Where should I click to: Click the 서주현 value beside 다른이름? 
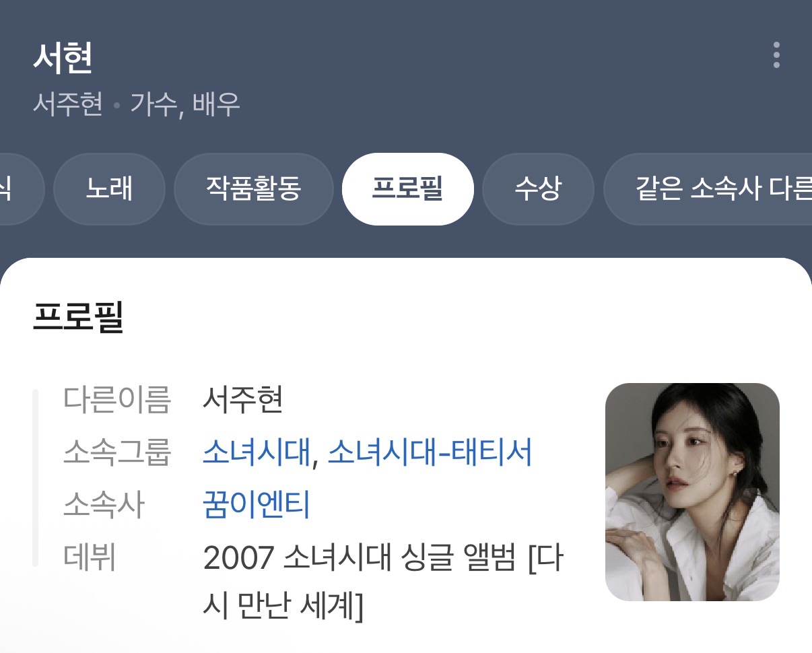pos(242,399)
